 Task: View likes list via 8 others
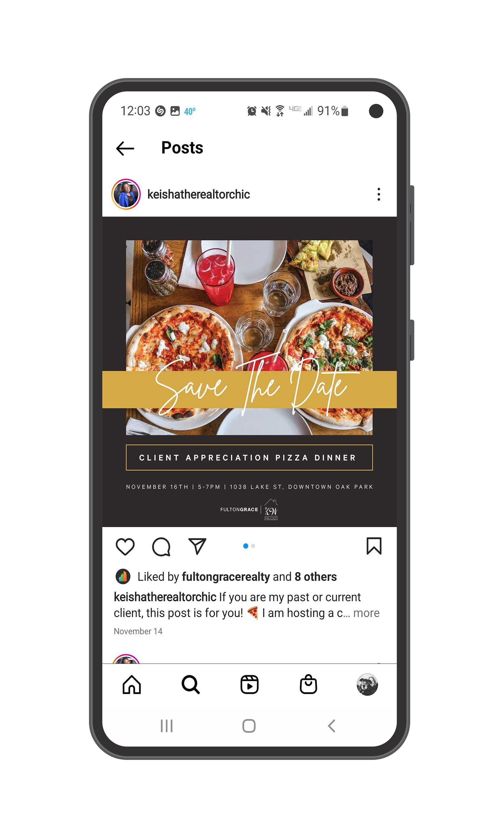[x=316, y=577]
